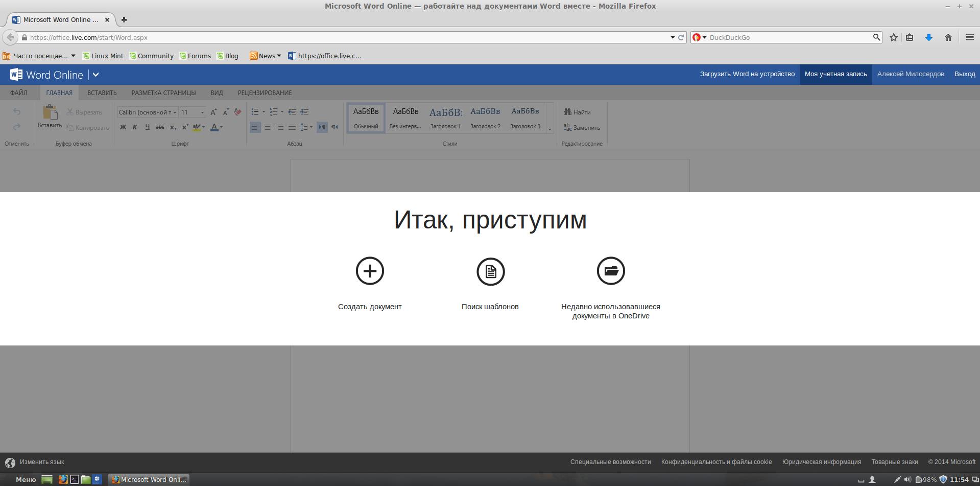Open the template search icon
980x486 pixels.
pyautogui.click(x=490, y=271)
